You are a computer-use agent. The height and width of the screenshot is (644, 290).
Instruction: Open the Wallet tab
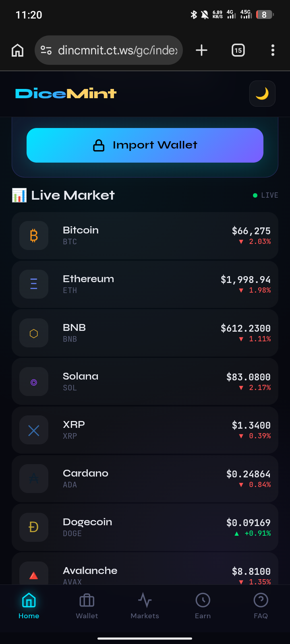87,606
